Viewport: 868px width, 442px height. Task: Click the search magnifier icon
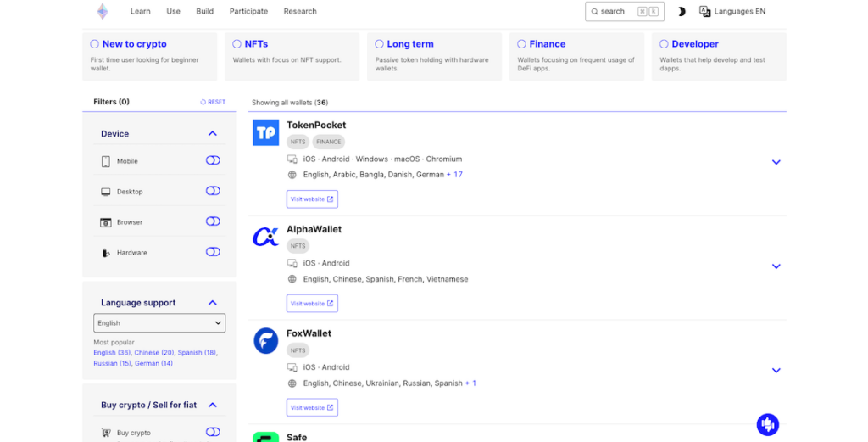(594, 12)
